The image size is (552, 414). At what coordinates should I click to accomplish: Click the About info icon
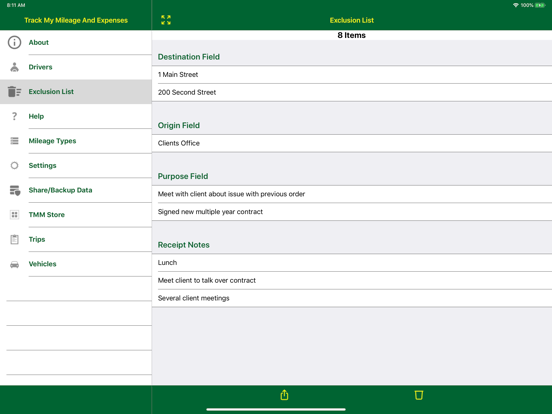pos(14,43)
